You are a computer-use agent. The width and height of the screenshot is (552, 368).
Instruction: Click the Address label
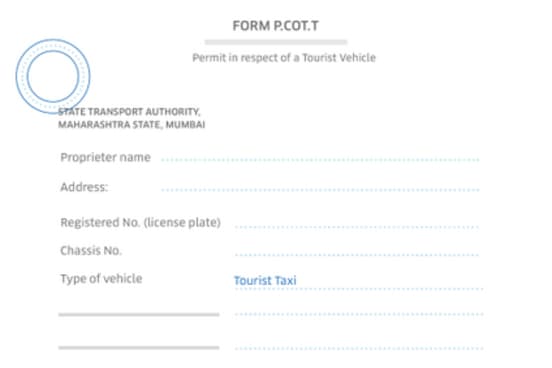[84, 187]
